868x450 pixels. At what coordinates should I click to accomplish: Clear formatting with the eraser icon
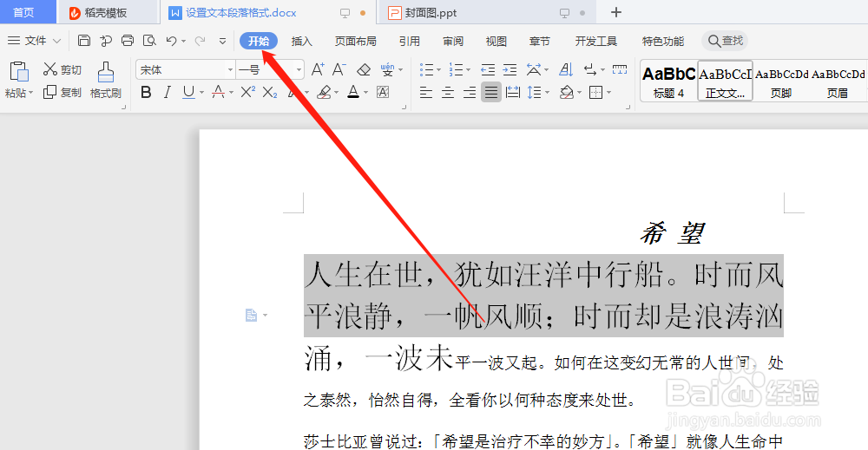click(363, 69)
